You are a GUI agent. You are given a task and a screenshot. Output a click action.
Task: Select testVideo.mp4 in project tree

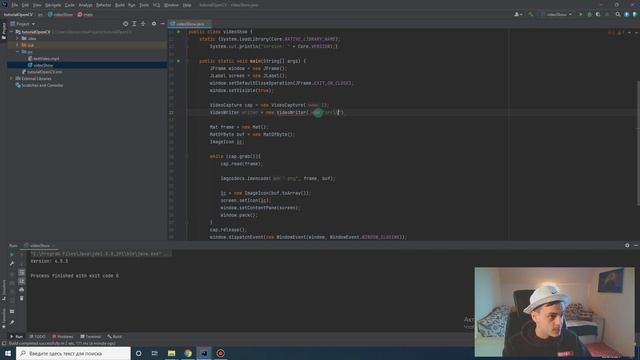click(x=44, y=58)
